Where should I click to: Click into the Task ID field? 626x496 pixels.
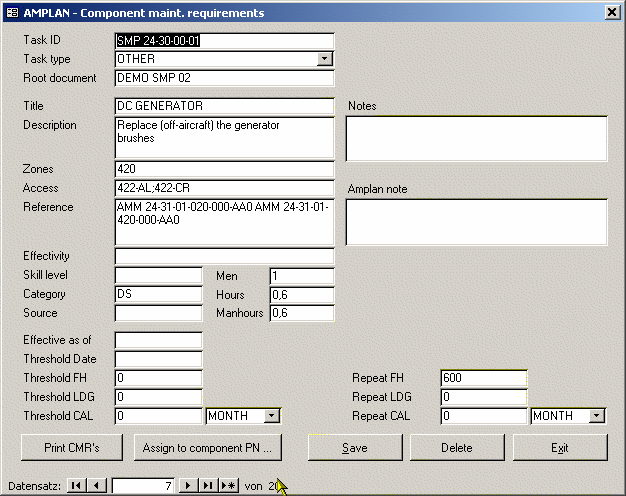coord(224,41)
